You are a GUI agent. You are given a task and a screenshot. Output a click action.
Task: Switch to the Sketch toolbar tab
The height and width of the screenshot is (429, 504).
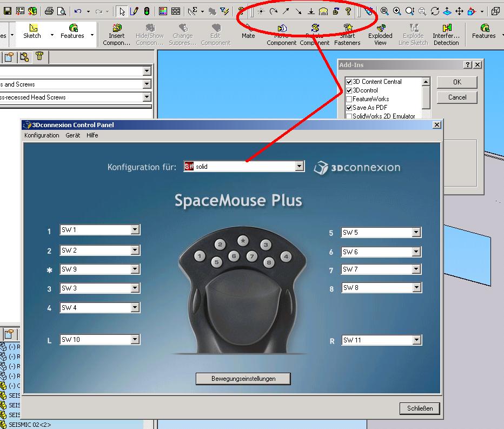(32, 31)
